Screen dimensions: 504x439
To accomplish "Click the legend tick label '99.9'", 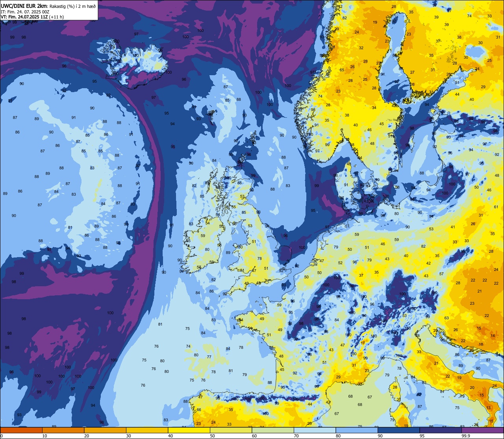I will 466,436.
